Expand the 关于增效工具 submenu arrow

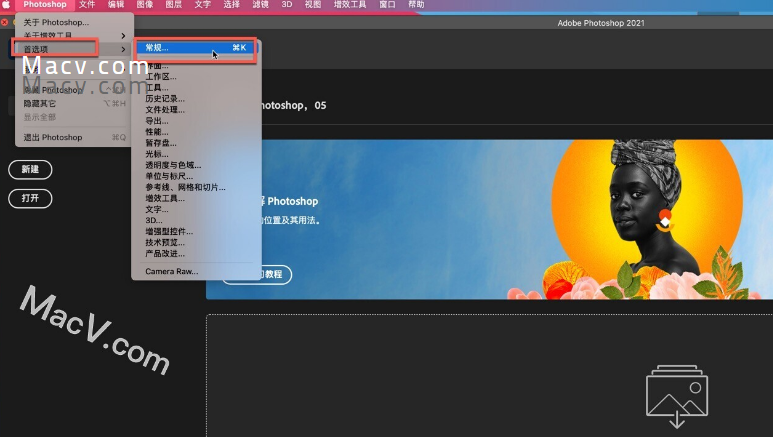click(123, 36)
